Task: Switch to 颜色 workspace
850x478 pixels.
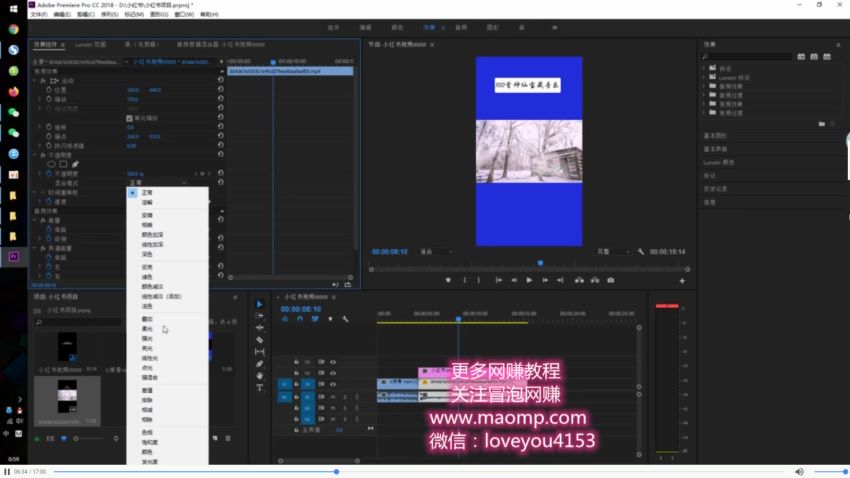Action: (397, 28)
